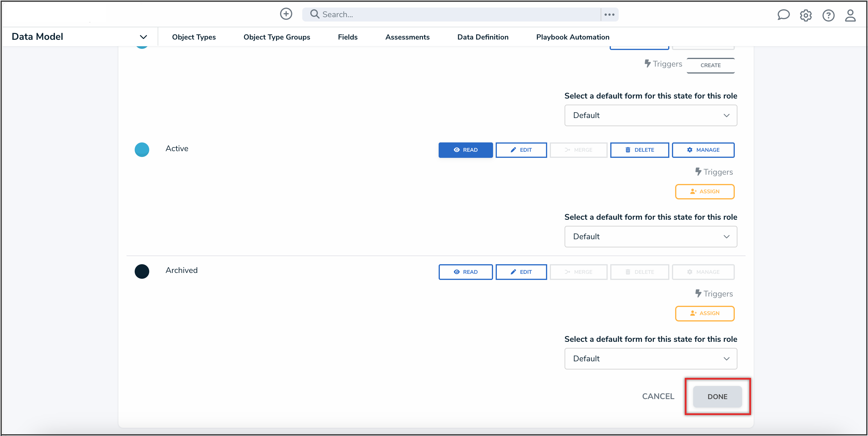Open default form dropdown for Archived state
The width and height of the screenshot is (868, 436).
click(x=650, y=359)
